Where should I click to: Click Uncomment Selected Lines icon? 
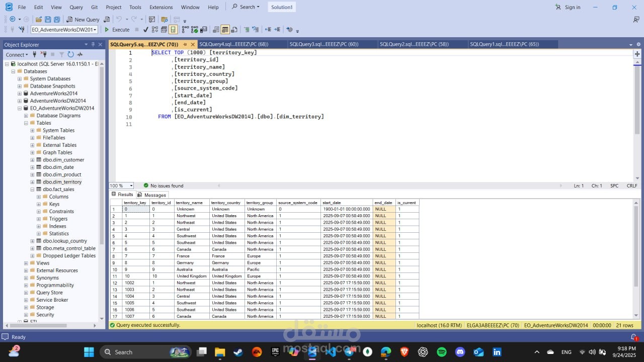point(256,30)
